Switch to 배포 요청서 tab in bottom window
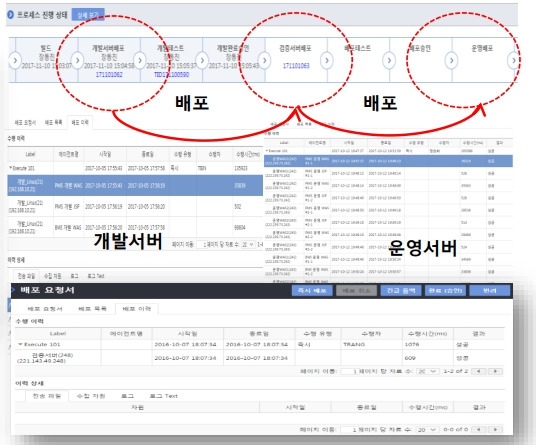This screenshot has width=536, height=445. tap(45, 309)
